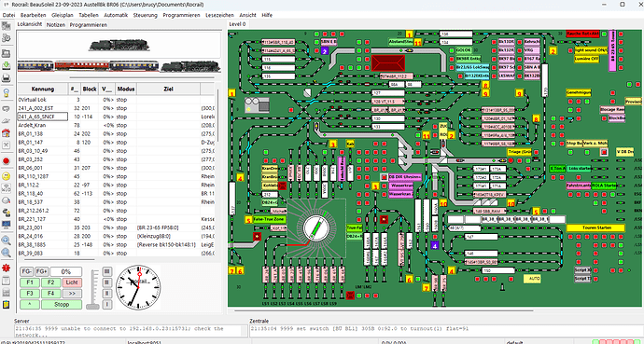644x344 pixels.
Task: Click the lowest speed step button 'I'
Action: (107, 305)
